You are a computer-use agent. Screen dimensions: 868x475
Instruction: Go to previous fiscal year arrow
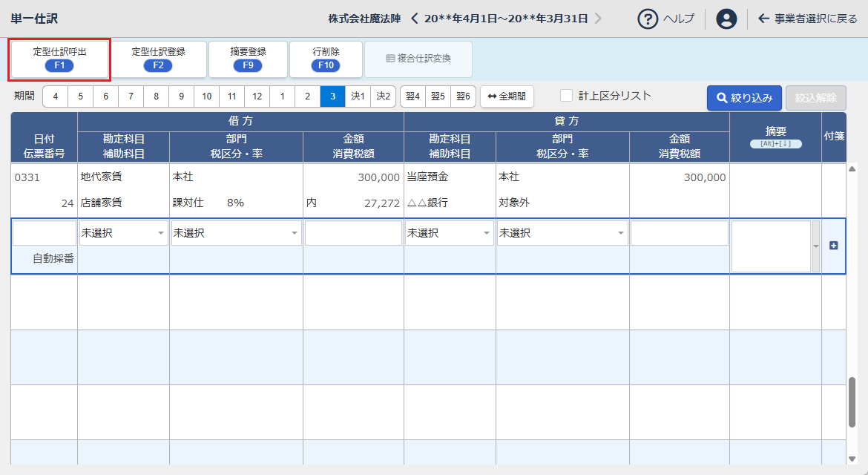415,19
